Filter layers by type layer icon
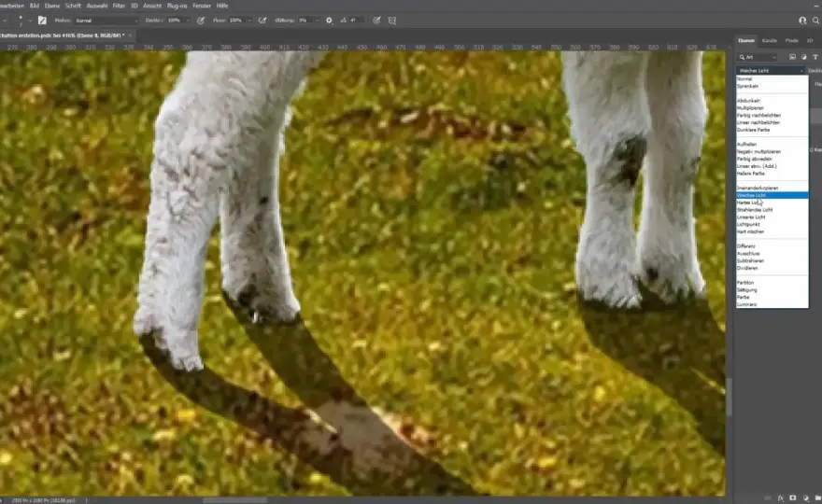The image size is (822, 504). pyautogui.click(x=815, y=57)
